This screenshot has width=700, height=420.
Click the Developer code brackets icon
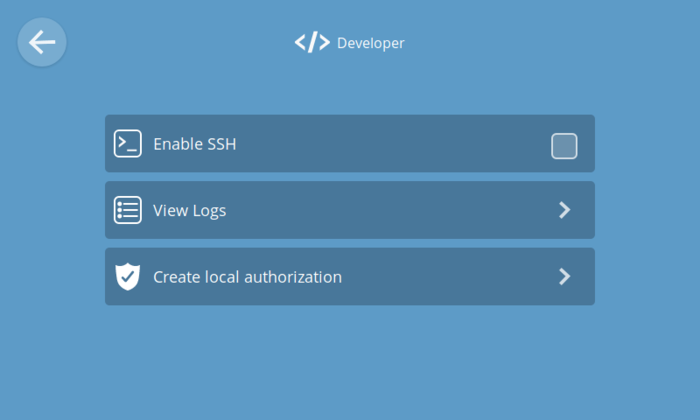[x=312, y=42]
